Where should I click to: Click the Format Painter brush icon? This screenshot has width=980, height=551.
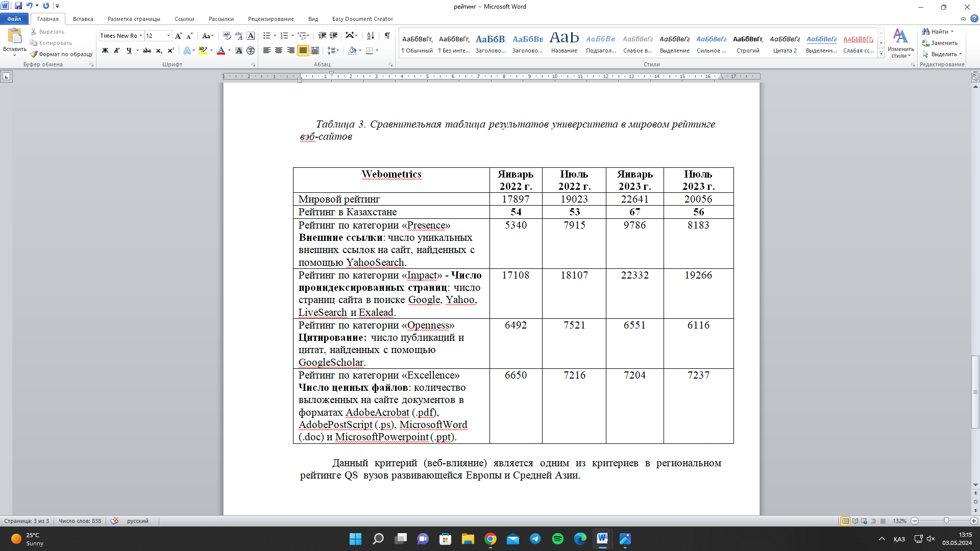coord(34,54)
